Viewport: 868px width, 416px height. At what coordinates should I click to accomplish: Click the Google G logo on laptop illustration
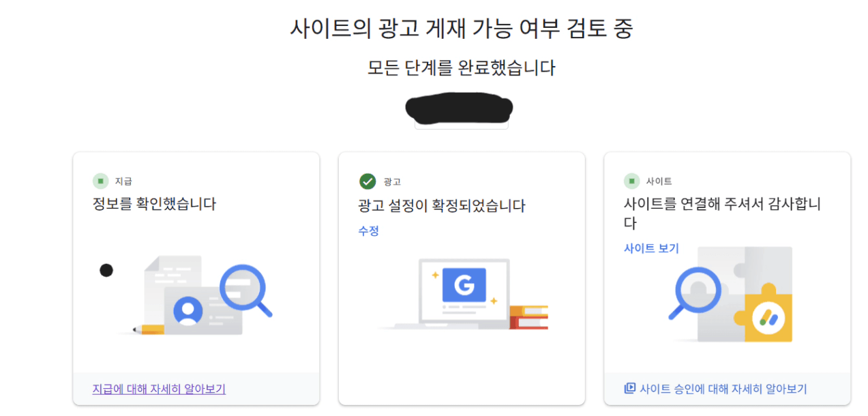[464, 286]
